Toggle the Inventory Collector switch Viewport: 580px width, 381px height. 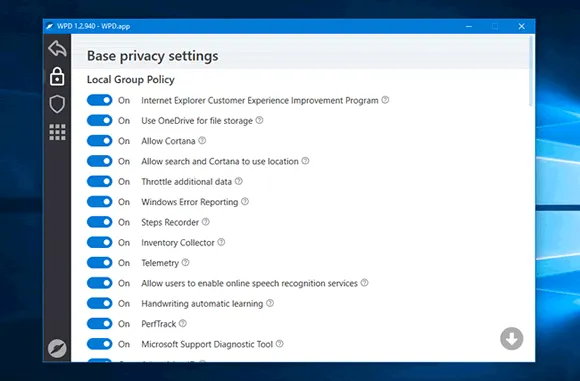pos(100,243)
